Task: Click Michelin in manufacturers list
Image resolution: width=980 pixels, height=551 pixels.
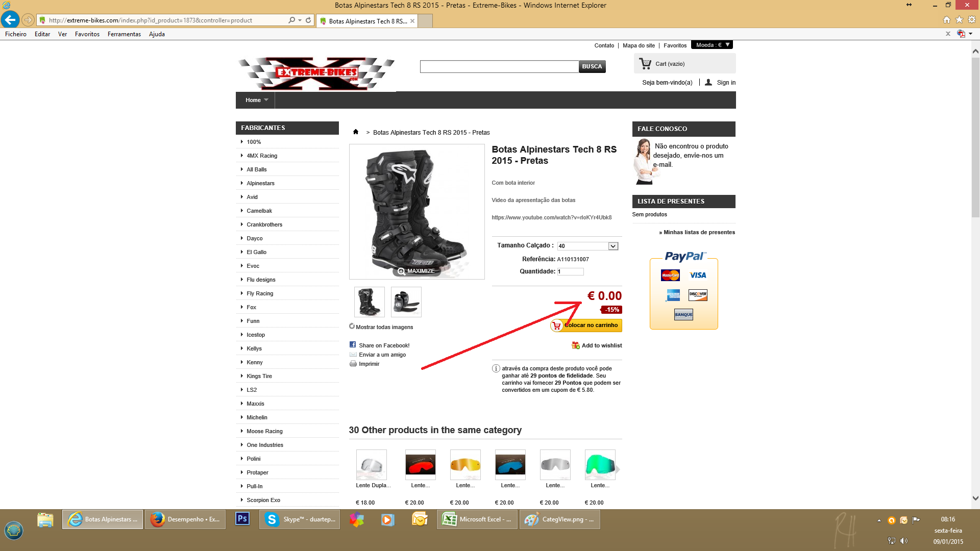Action: click(257, 417)
